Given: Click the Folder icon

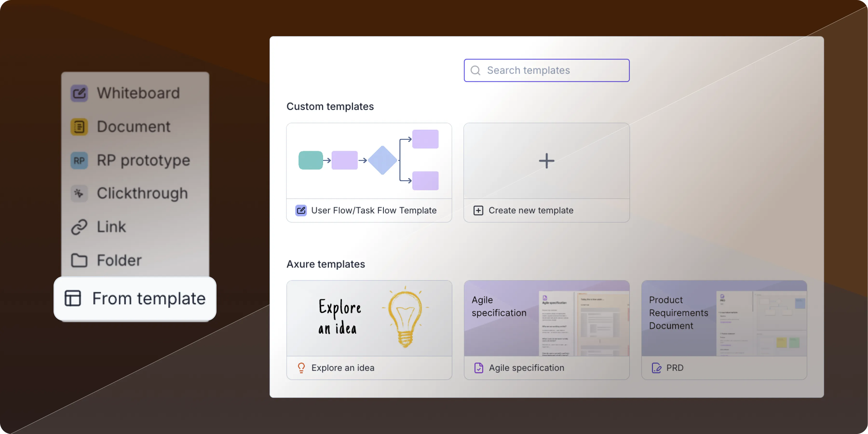Looking at the screenshot, I should coord(79,260).
